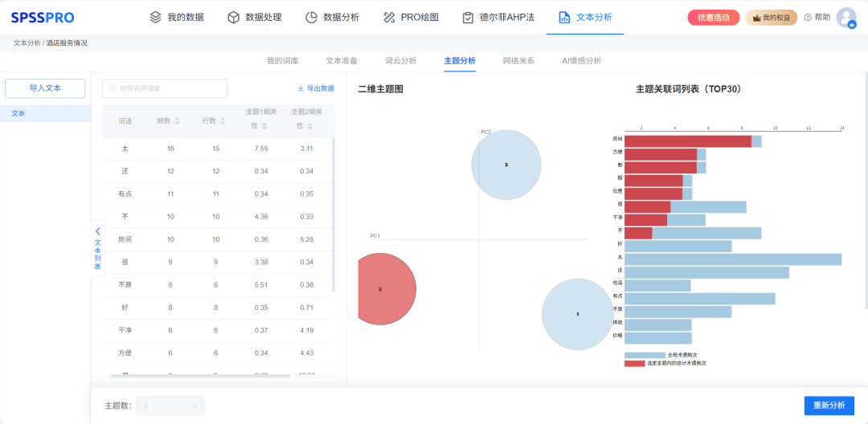
Task: Click the 重新分析 button
Action: tap(829, 406)
